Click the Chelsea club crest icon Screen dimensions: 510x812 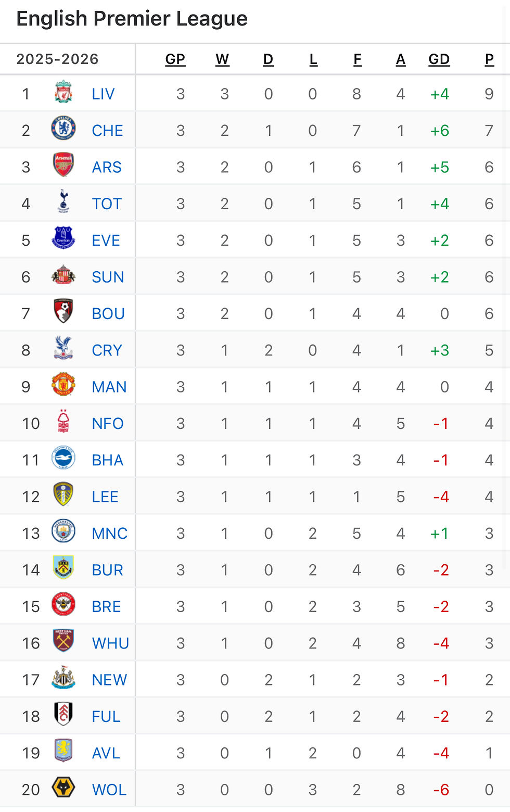63,130
